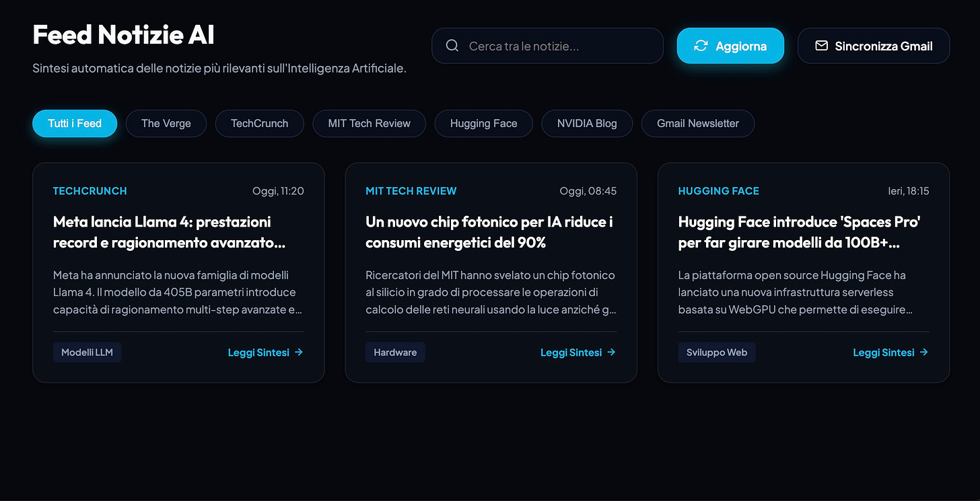This screenshot has width=980, height=501.
Task: Click the MIT TECH REVIEW source label on the card
Action: [411, 191]
